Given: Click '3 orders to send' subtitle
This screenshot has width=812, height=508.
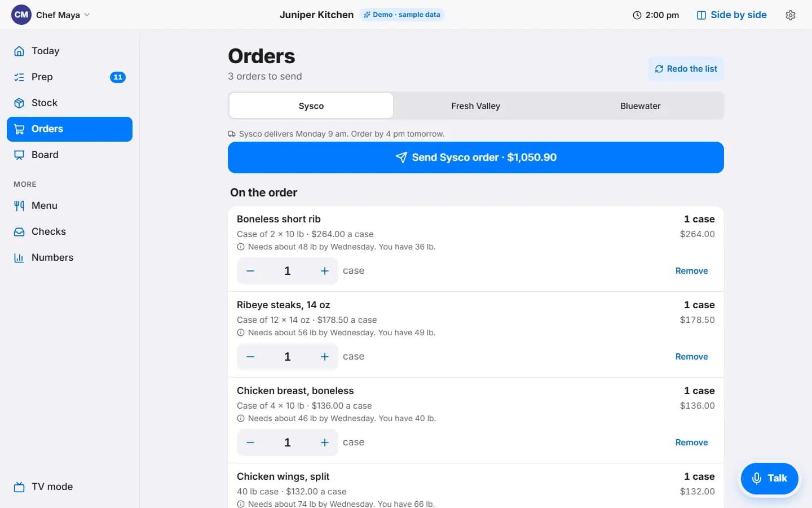Looking at the screenshot, I should [265, 76].
